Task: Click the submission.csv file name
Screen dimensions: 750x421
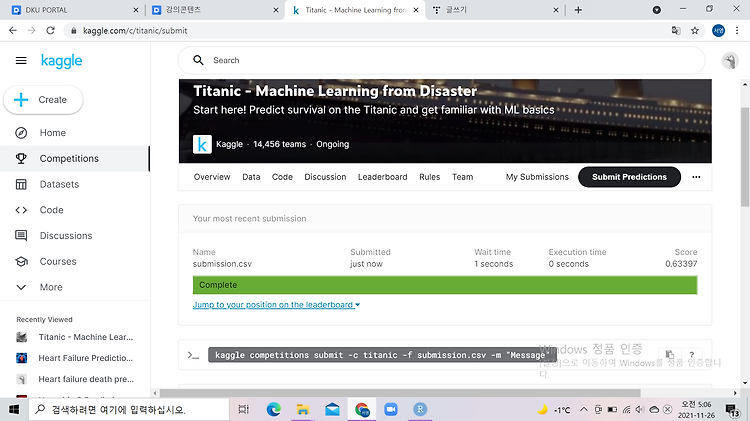Action: click(x=222, y=264)
